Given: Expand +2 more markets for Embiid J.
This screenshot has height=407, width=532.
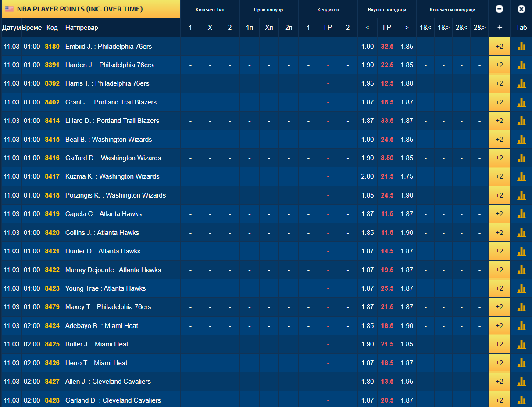Looking at the screenshot, I should pos(499,47).
